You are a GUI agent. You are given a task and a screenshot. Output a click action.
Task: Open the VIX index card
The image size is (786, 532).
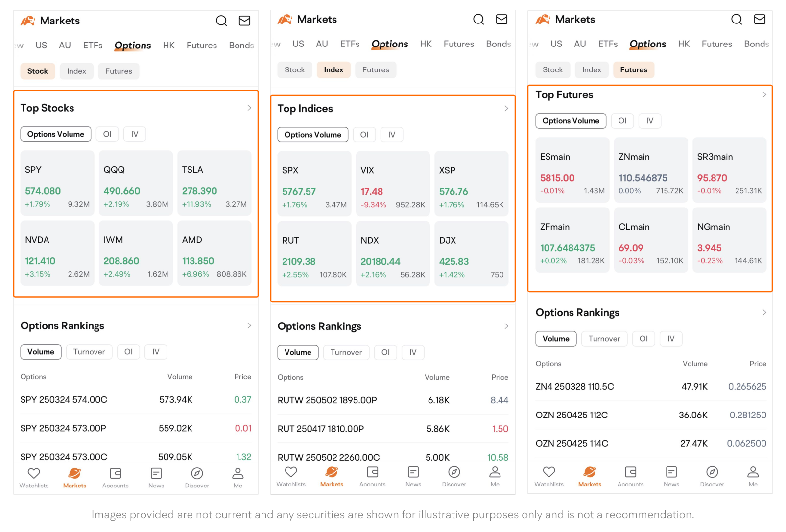pos(393,184)
